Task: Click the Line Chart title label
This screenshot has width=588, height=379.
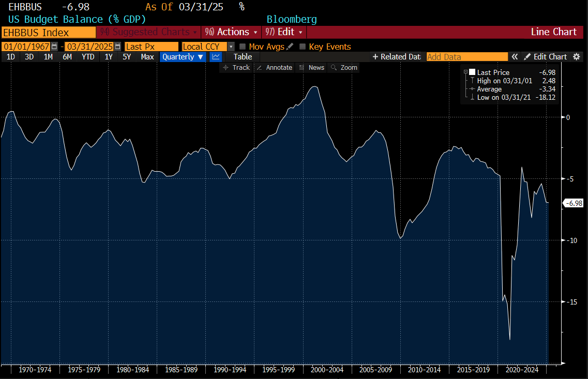Action: (x=553, y=32)
